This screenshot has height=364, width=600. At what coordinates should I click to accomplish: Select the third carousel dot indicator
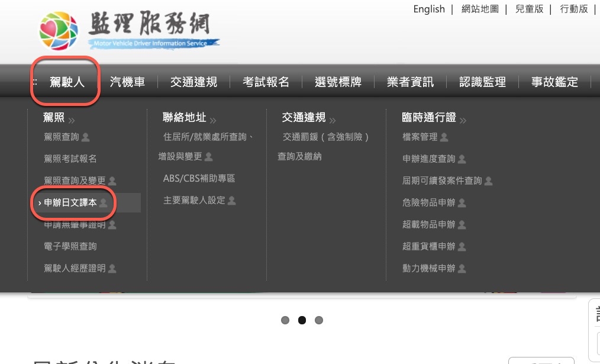(x=319, y=320)
